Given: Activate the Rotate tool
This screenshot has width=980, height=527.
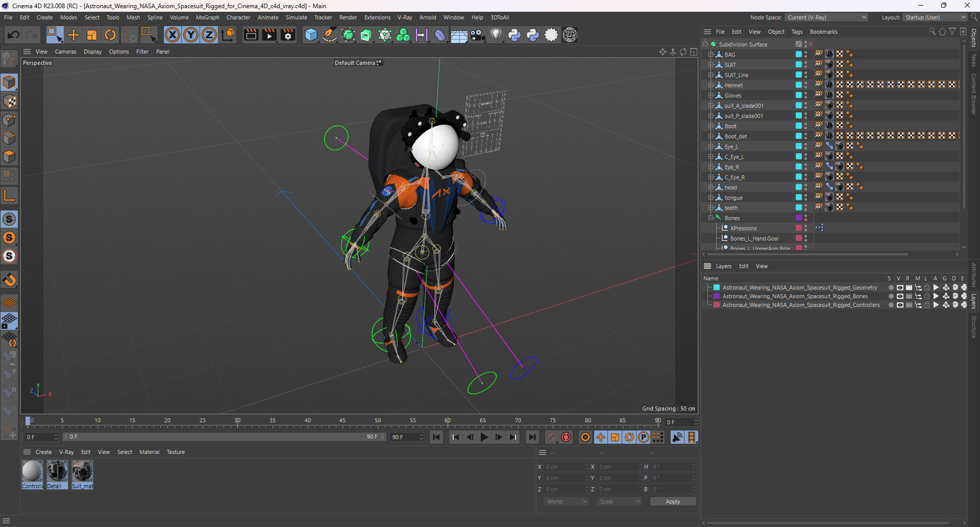Looking at the screenshot, I should coord(110,35).
